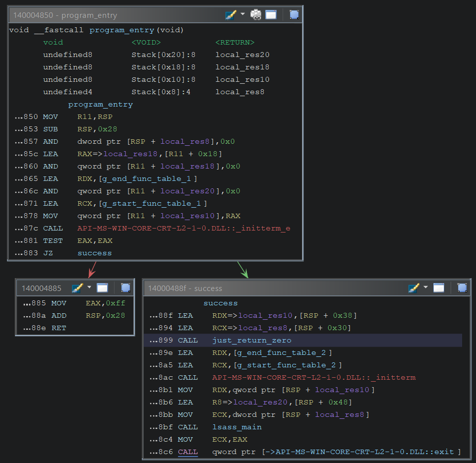The image size is (476, 463).
Task: Click the success label in success block
Action: 220,303
